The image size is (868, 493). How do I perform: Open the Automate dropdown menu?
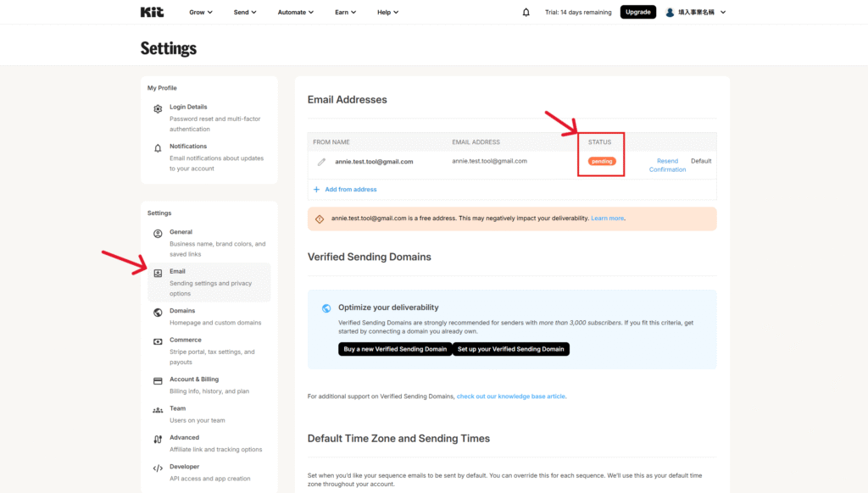tap(295, 12)
